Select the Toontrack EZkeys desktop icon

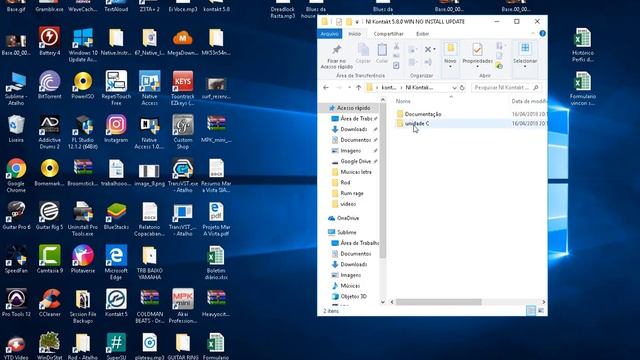click(x=183, y=88)
